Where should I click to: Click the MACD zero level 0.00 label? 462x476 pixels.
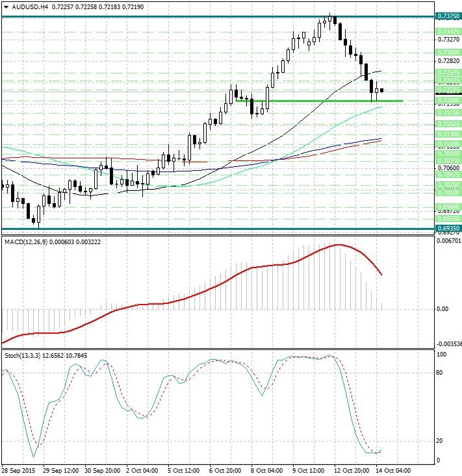[x=443, y=309]
